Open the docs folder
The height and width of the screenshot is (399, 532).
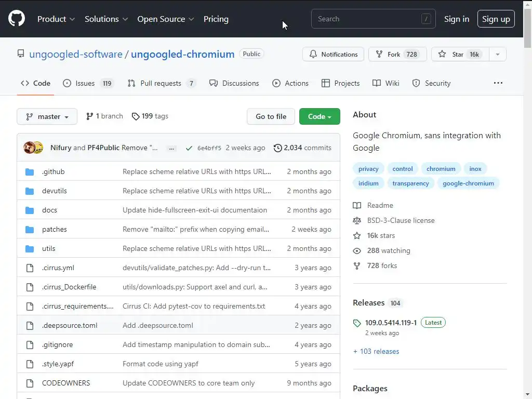(x=49, y=210)
